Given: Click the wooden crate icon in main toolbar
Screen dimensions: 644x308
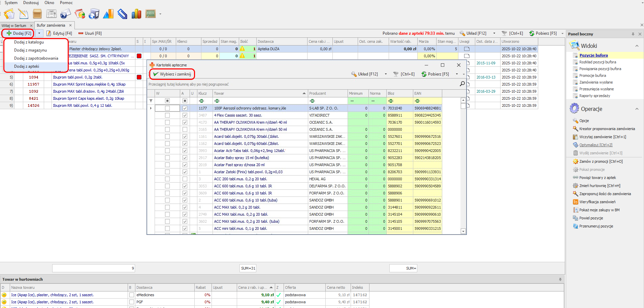Looking at the screenshot, I should point(37,14).
